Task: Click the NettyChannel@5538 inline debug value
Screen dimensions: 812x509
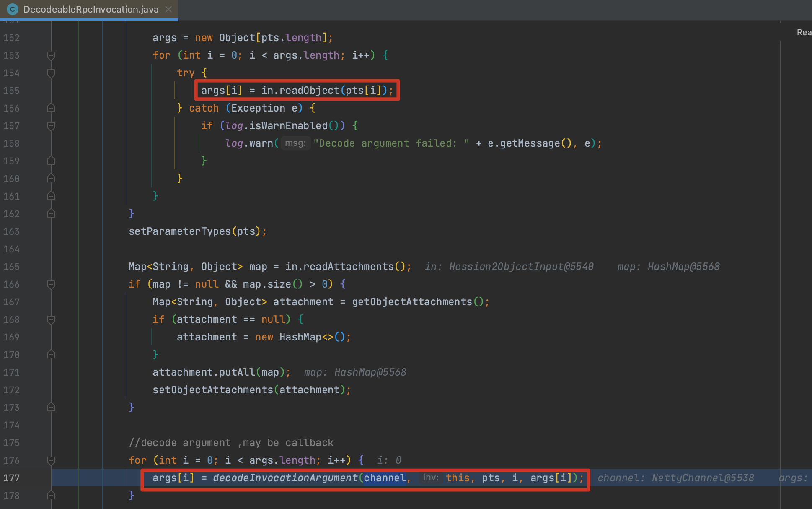Action: coord(703,478)
